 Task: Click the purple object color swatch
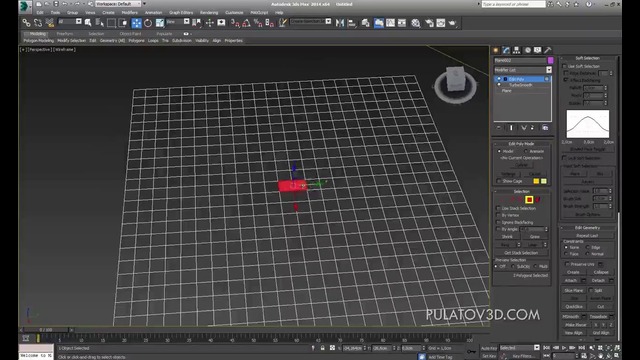pos(550,60)
